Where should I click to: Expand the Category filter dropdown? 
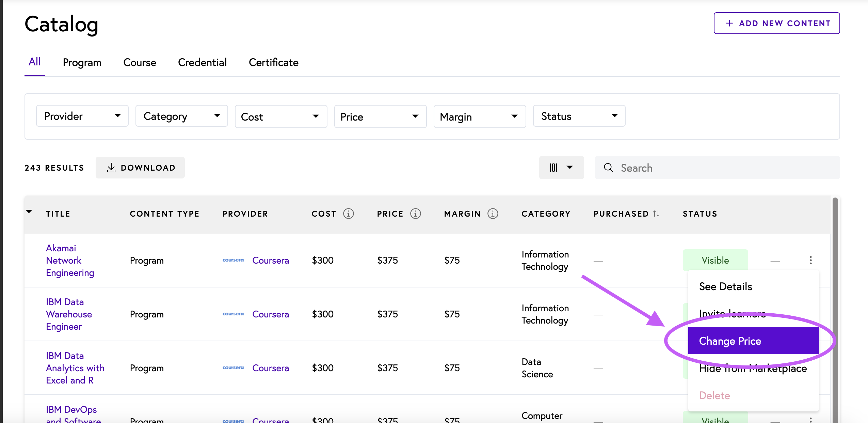click(x=181, y=116)
